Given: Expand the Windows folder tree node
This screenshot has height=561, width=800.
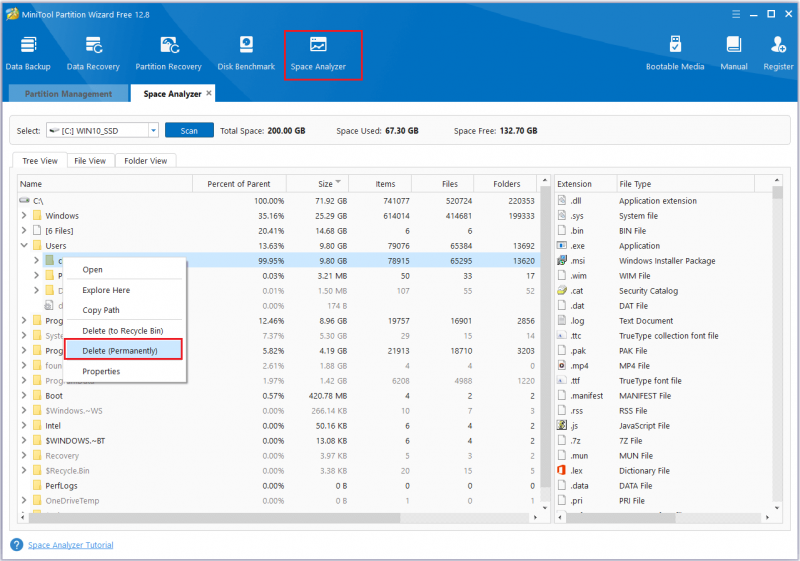Looking at the screenshot, I should pos(24,216).
